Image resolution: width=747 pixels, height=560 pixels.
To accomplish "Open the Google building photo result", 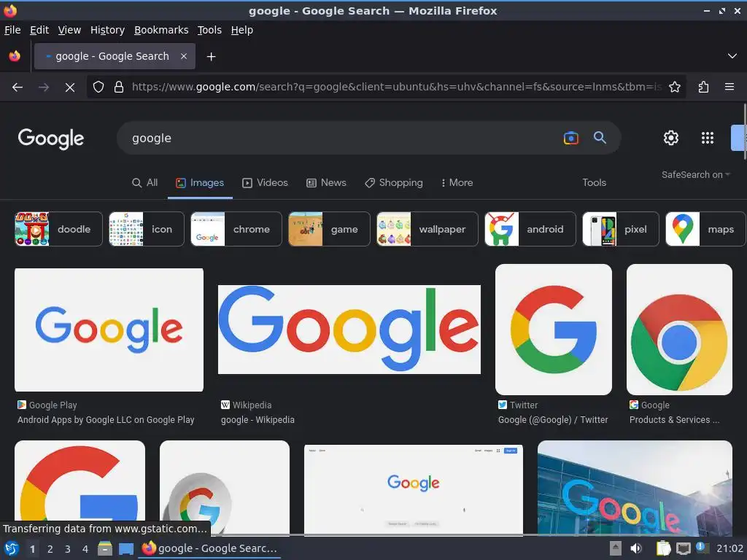I will [635, 488].
